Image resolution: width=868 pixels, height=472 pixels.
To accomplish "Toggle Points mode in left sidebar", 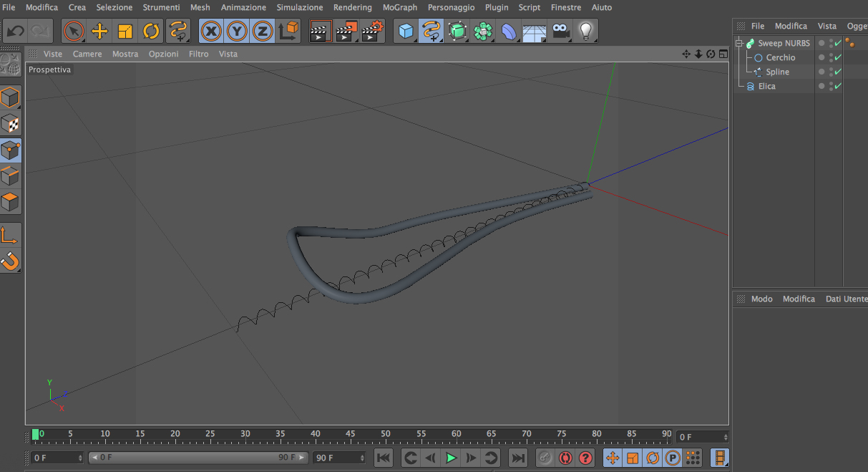I will (10, 150).
